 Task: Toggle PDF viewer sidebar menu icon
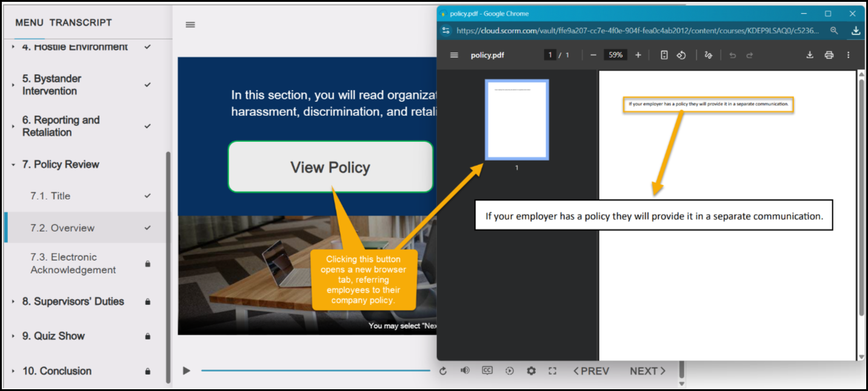click(x=454, y=55)
